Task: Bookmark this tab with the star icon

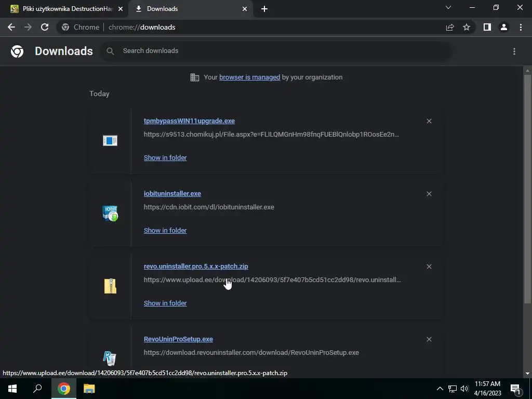Action: click(x=467, y=27)
